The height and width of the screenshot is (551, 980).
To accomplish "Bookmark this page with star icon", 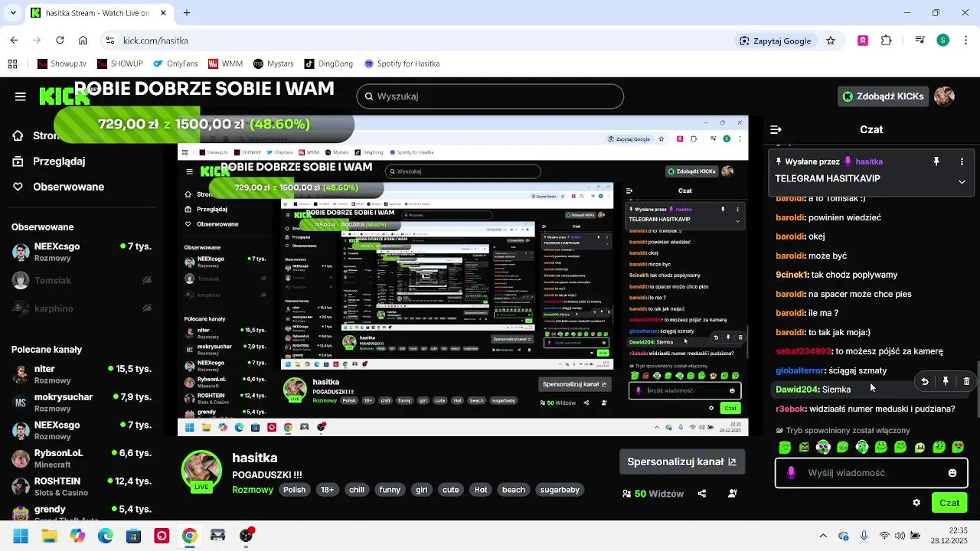I will [x=831, y=41].
